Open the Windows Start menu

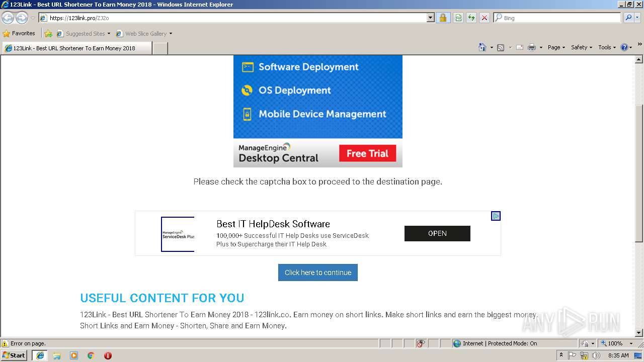coord(14,355)
